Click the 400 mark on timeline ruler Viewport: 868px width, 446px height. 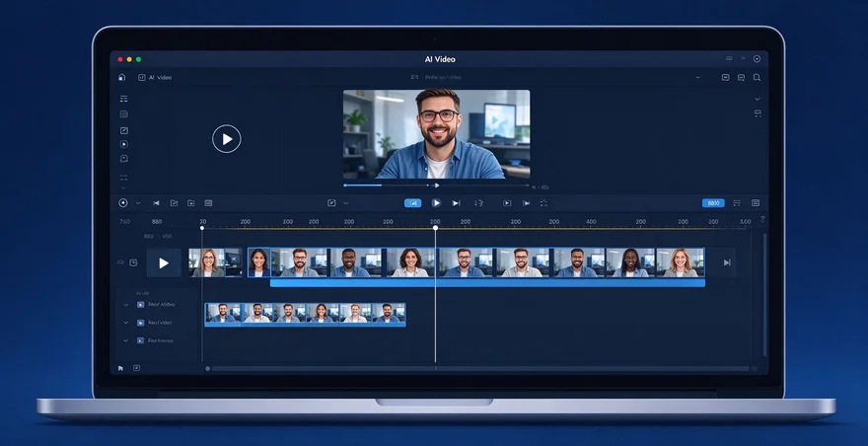click(x=591, y=222)
